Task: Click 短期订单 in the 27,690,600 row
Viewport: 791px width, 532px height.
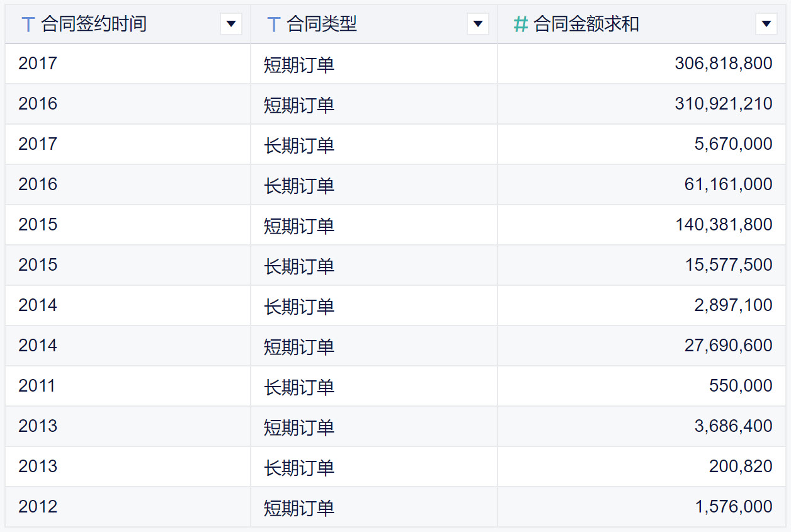Action: click(x=299, y=347)
